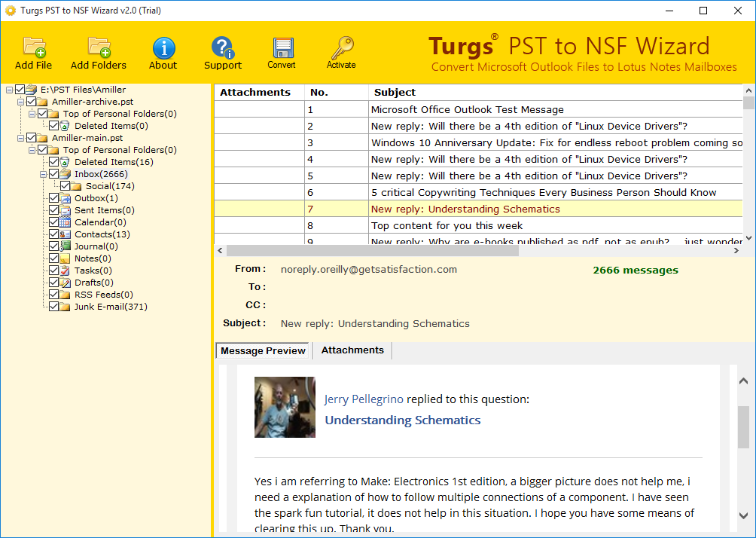Click the Deleted Items(16) recycle icon
The image size is (756, 538).
[65, 162]
